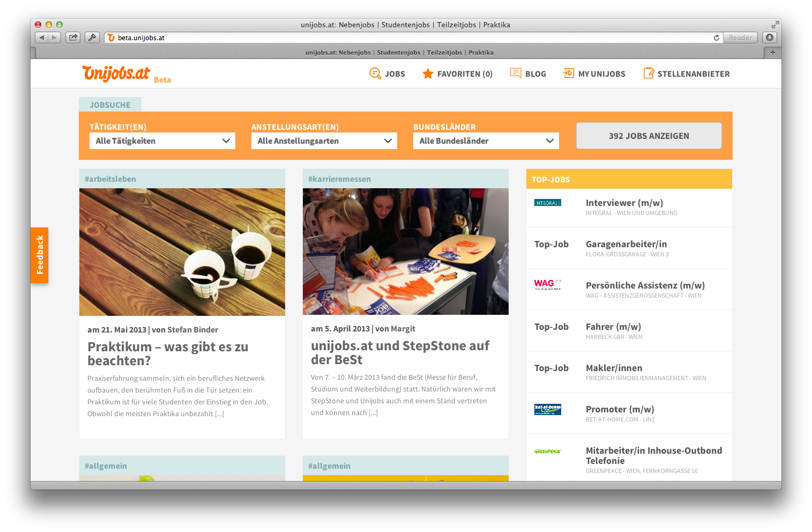Click the #karrieremessen category tag

click(x=339, y=179)
